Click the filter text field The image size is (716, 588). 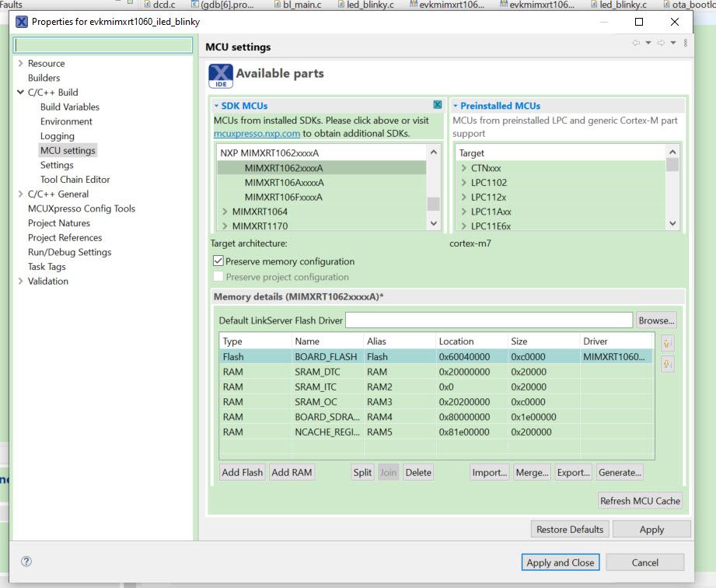103,45
